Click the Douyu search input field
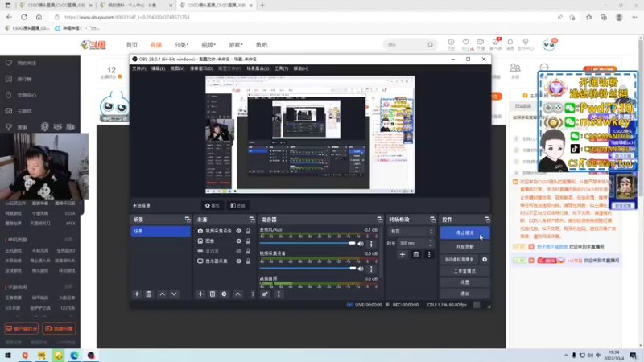 [406, 45]
